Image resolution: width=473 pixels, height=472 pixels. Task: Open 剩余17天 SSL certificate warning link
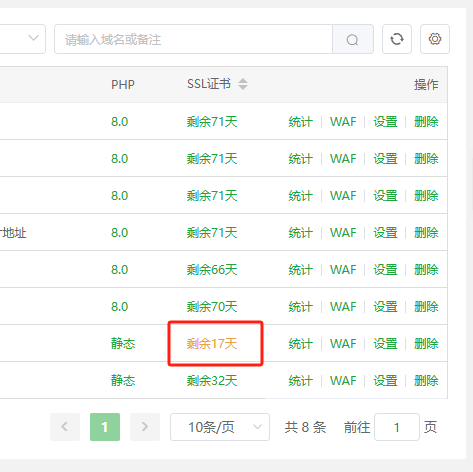[x=212, y=343]
